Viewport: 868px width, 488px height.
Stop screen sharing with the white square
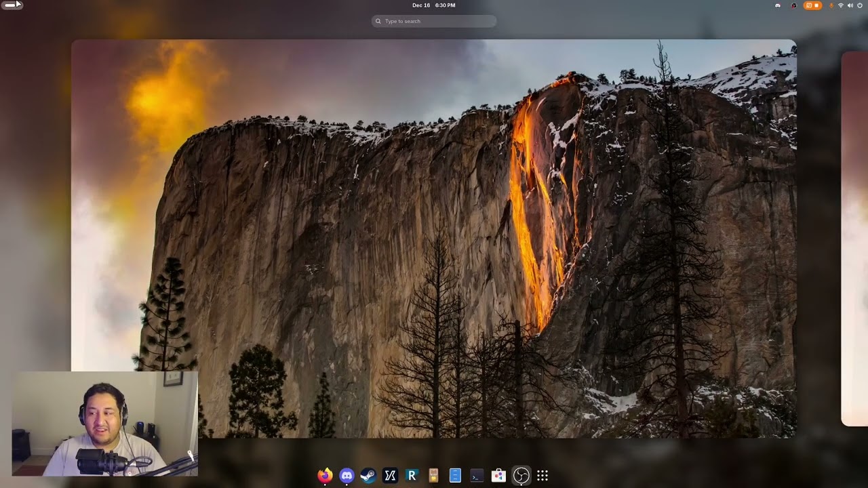[816, 5]
